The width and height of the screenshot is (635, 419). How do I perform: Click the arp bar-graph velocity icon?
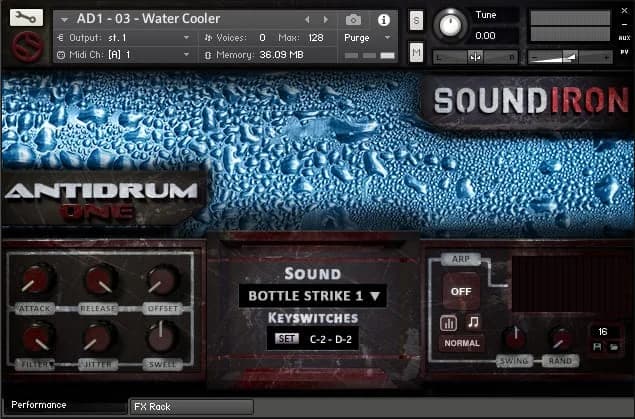pyautogui.click(x=448, y=323)
